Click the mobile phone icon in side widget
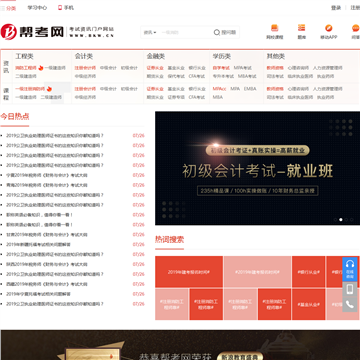360x360 pixels. [350, 289]
